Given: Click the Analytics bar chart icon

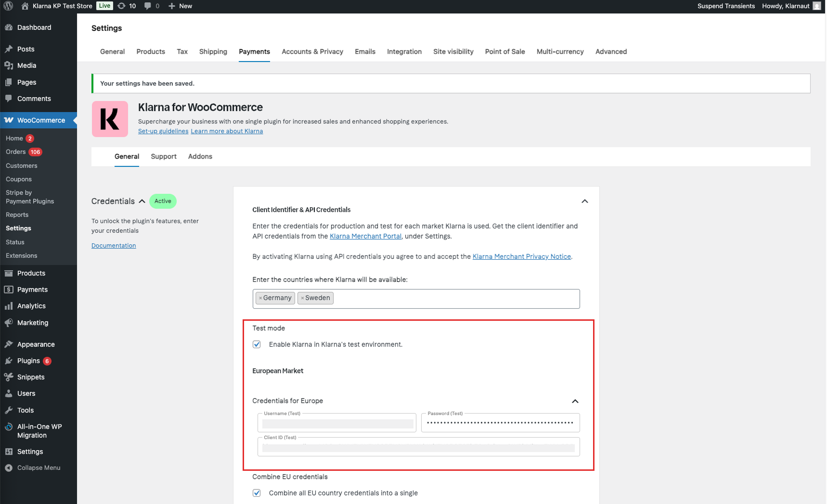Looking at the screenshot, I should [x=9, y=306].
